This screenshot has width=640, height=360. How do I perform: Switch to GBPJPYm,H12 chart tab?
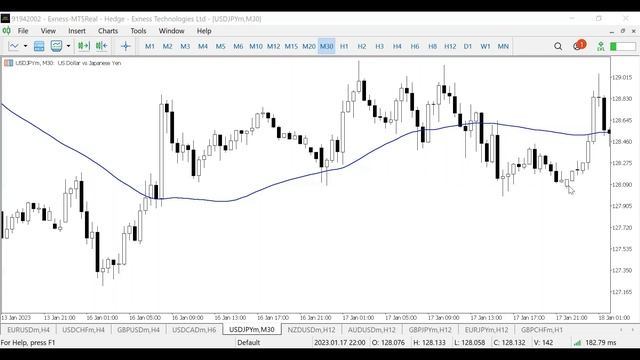click(x=430, y=329)
